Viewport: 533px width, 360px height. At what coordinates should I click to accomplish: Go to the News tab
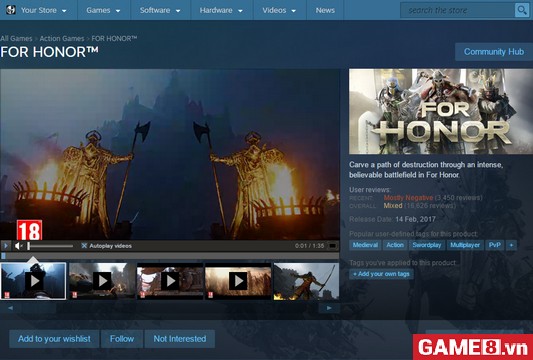pos(325,10)
